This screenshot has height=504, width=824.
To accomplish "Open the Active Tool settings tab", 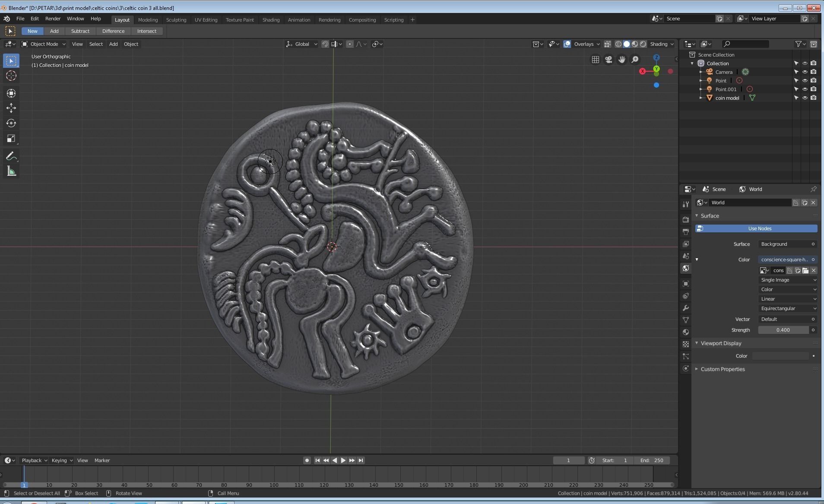I will tap(686, 204).
